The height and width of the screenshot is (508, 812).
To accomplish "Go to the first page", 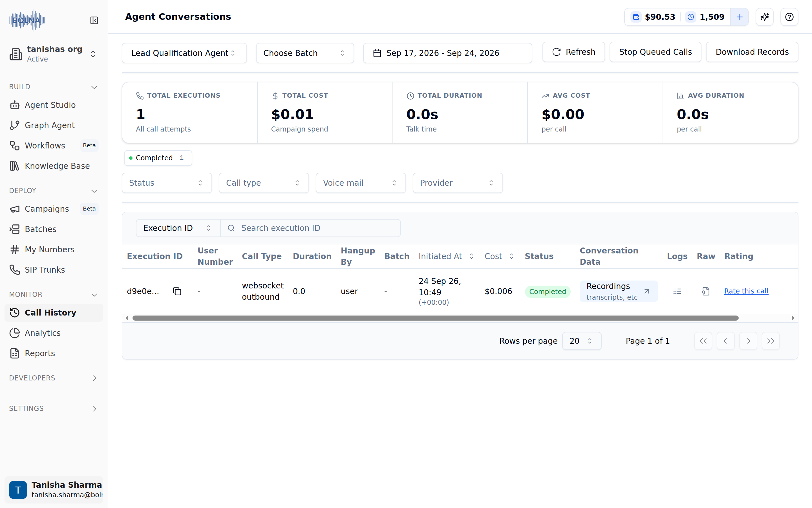I will [703, 341].
